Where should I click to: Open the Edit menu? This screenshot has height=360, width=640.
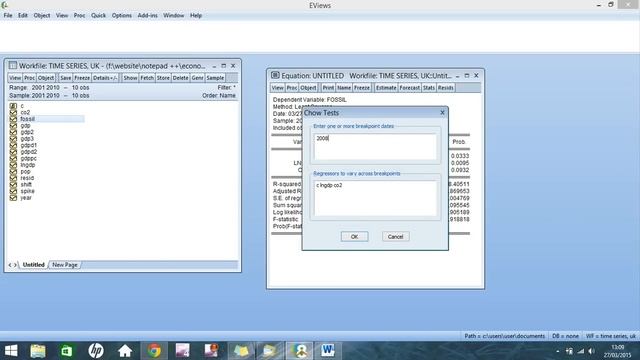pos(23,16)
